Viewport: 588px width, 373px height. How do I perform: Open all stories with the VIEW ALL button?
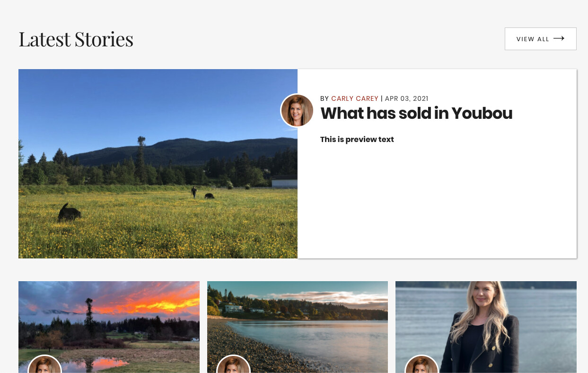point(540,39)
